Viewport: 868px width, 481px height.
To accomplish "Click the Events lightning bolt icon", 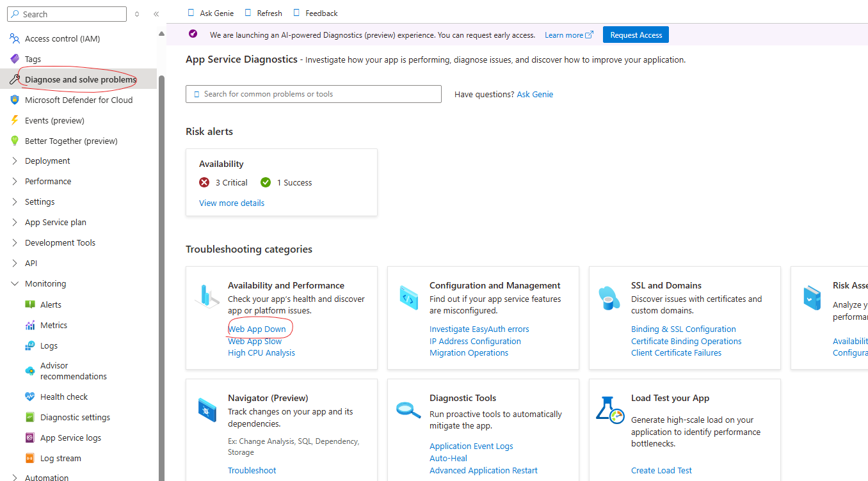I will [x=15, y=120].
